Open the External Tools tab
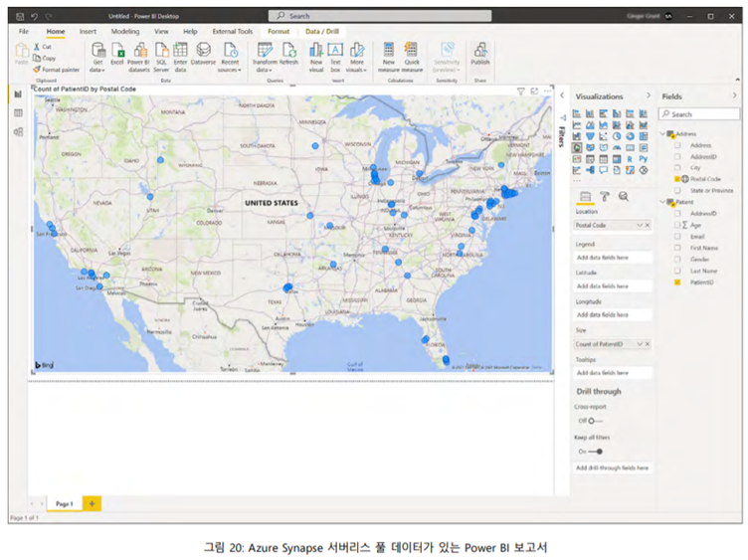748x560 pixels. [x=233, y=32]
